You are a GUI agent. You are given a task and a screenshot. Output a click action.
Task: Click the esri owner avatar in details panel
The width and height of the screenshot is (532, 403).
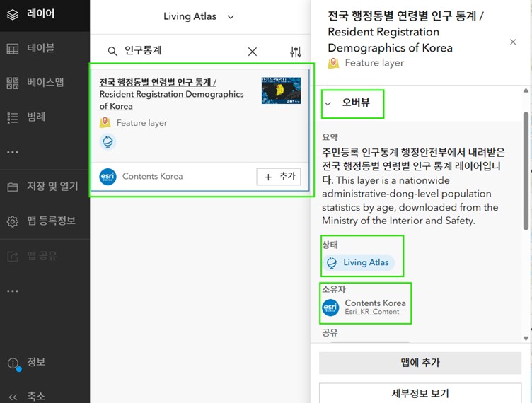(x=330, y=308)
